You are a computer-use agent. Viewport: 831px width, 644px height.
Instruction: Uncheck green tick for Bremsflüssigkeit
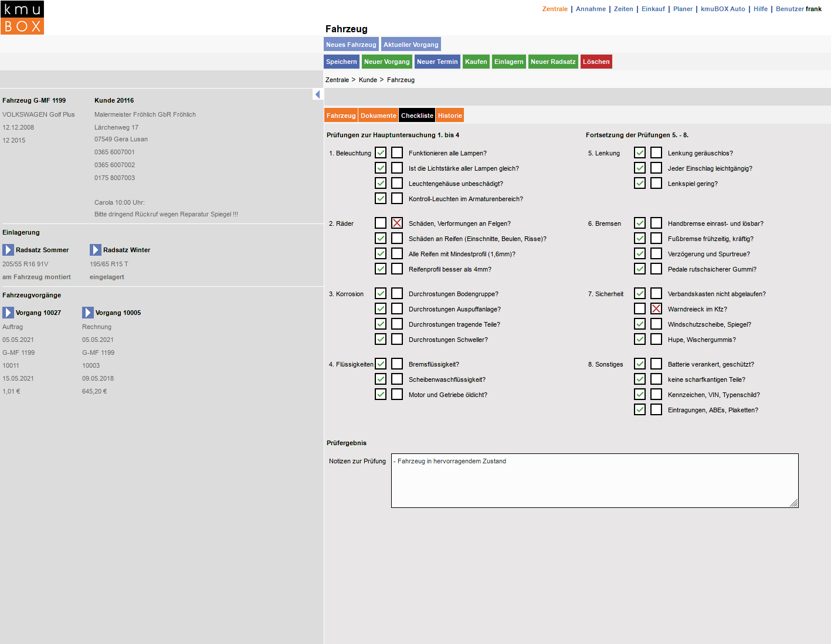(381, 364)
